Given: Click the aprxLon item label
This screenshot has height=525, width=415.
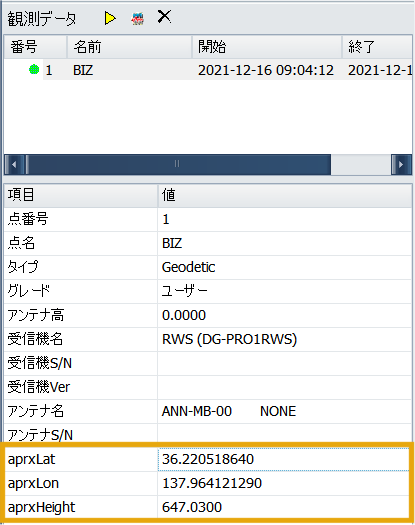Looking at the screenshot, I should tap(33, 483).
